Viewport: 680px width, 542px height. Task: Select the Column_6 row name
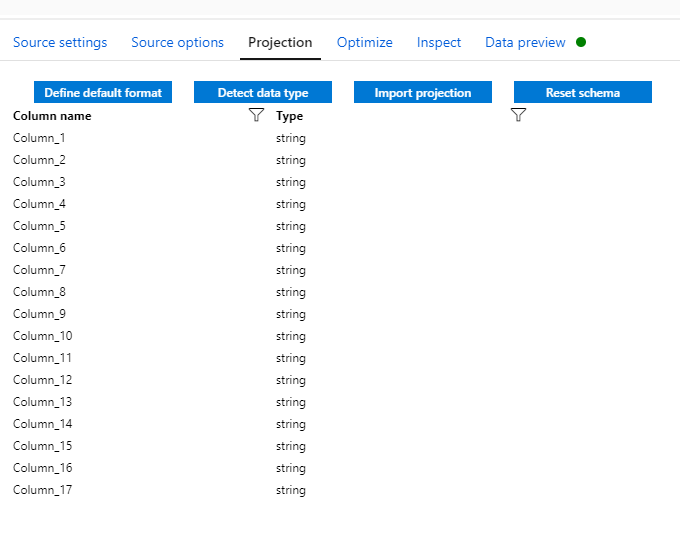click(39, 248)
